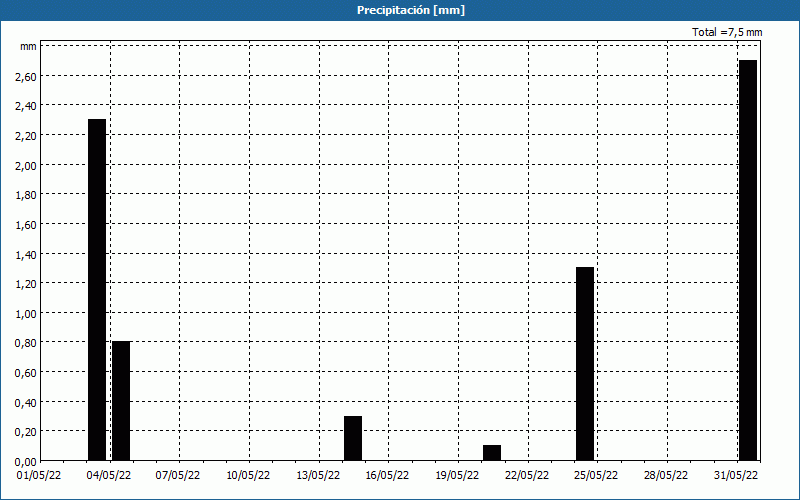Click the 2,60 y-axis value
Image resolution: width=800 pixels, height=500 pixels.
click(27, 77)
